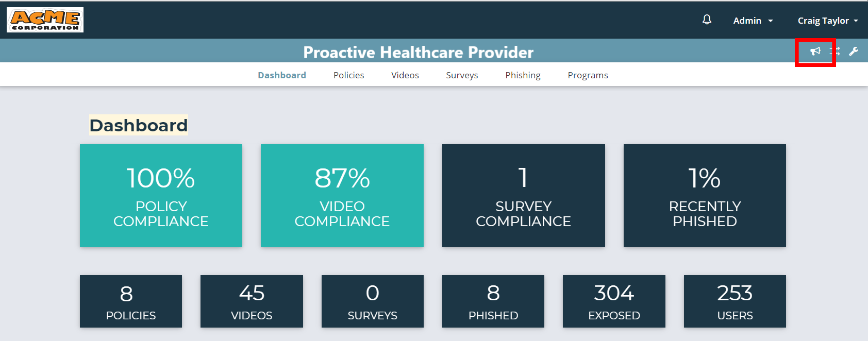This screenshot has width=868, height=342.
Task: Open the Craig Taylor user dropdown
Action: (x=827, y=21)
